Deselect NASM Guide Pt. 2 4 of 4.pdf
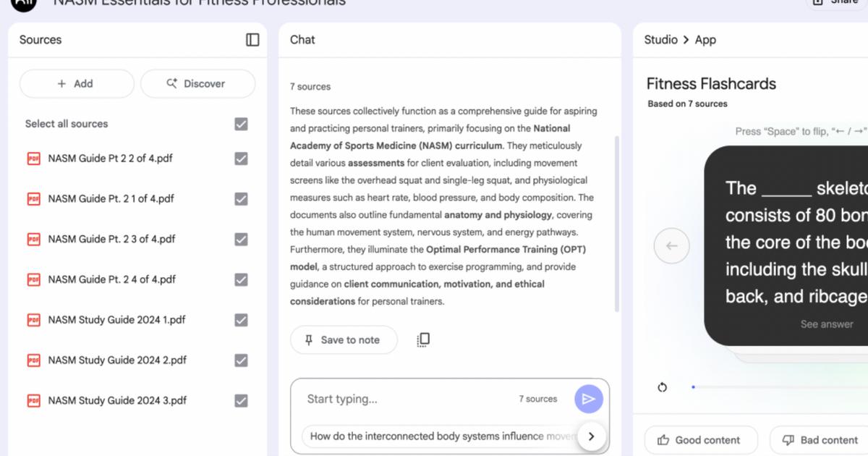Viewport: 868px width, 456px height. (x=242, y=279)
